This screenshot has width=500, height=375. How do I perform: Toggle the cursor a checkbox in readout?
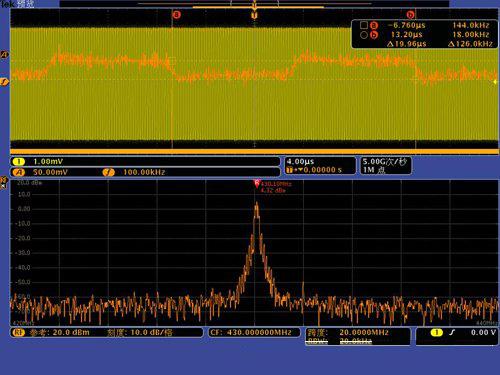coord(364,25)
